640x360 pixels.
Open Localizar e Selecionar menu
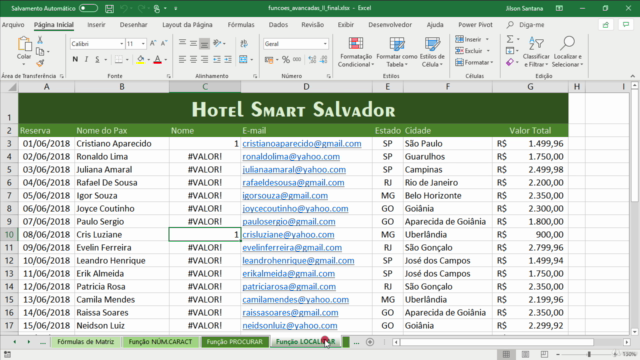(567, 52)
